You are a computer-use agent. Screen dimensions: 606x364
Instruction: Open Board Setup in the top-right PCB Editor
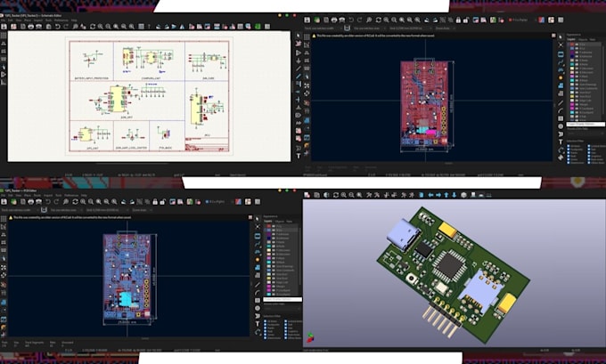317,20
